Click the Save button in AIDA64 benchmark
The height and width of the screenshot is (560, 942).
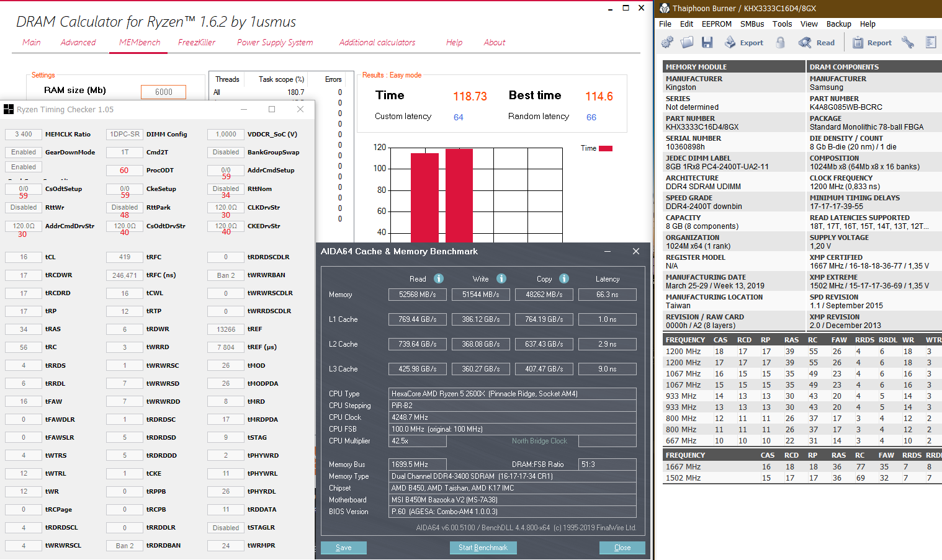coord(344,548)
